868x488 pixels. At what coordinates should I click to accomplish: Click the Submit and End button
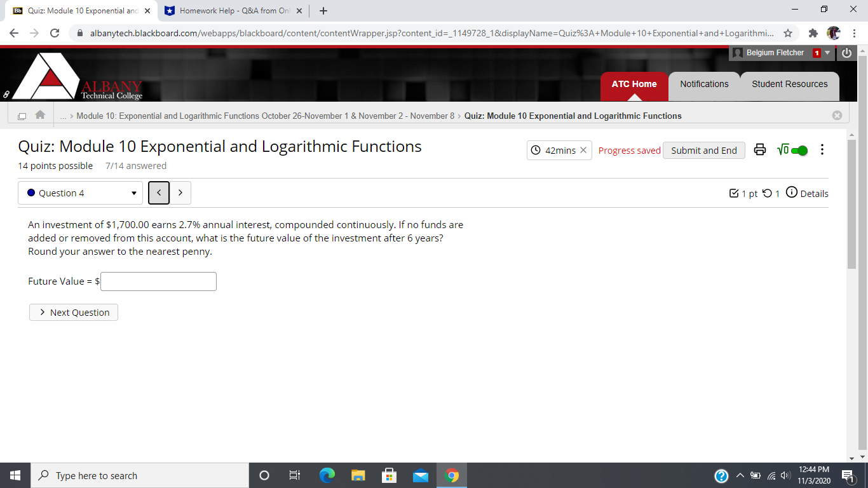point(703,150)
